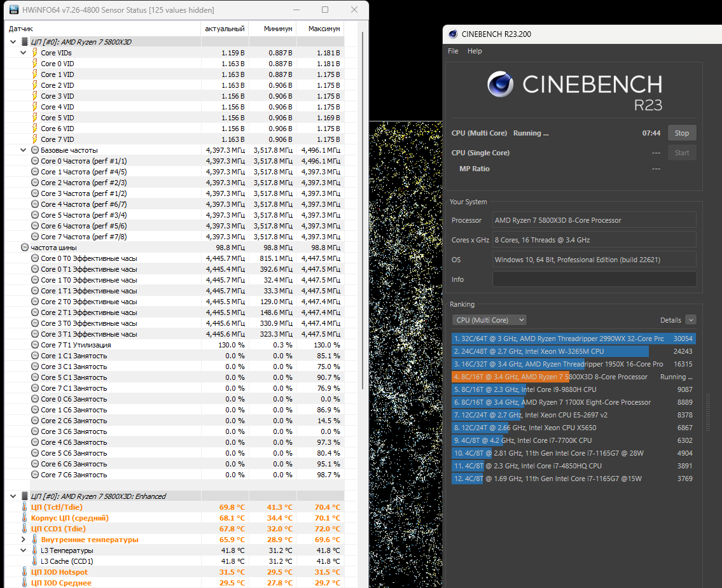Click the Processor field showing 5800X3D 8-Core Processor
722x588 pixels.
click(x=594, y=220)
